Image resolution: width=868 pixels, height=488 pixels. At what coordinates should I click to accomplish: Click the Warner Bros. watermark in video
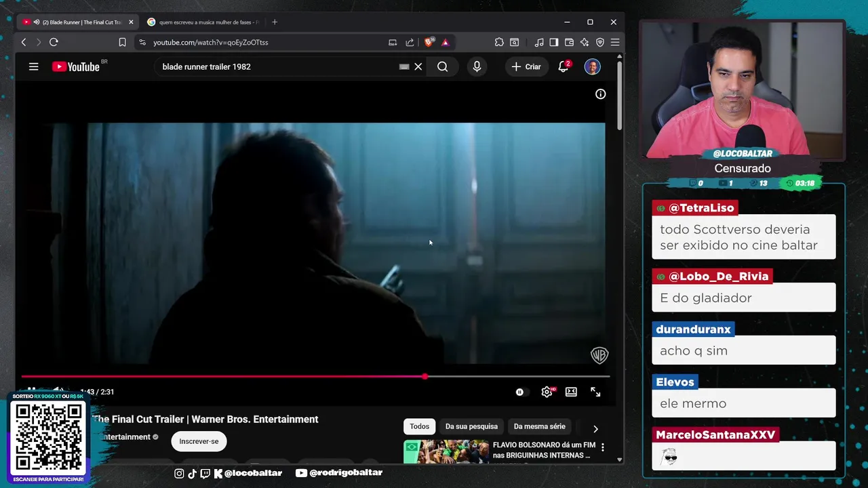599,355
